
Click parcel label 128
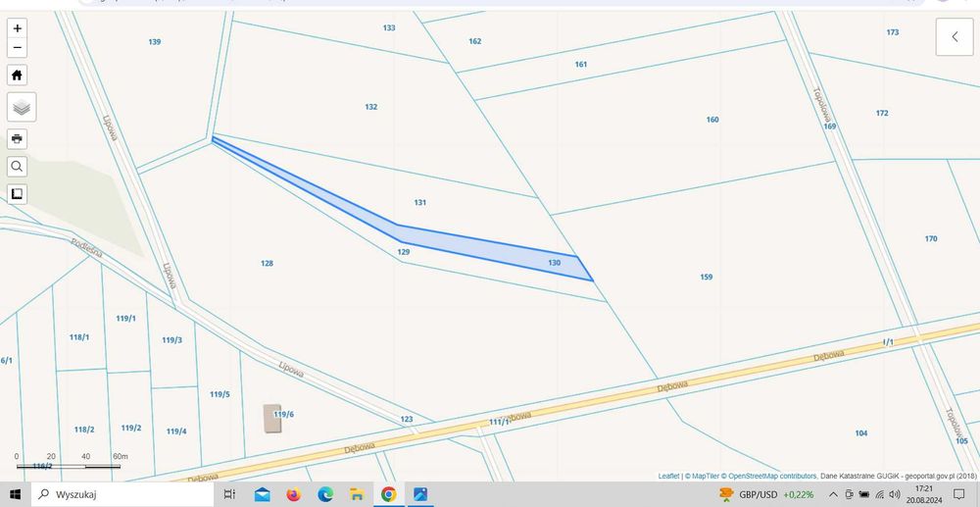click(x=267, y=263)
